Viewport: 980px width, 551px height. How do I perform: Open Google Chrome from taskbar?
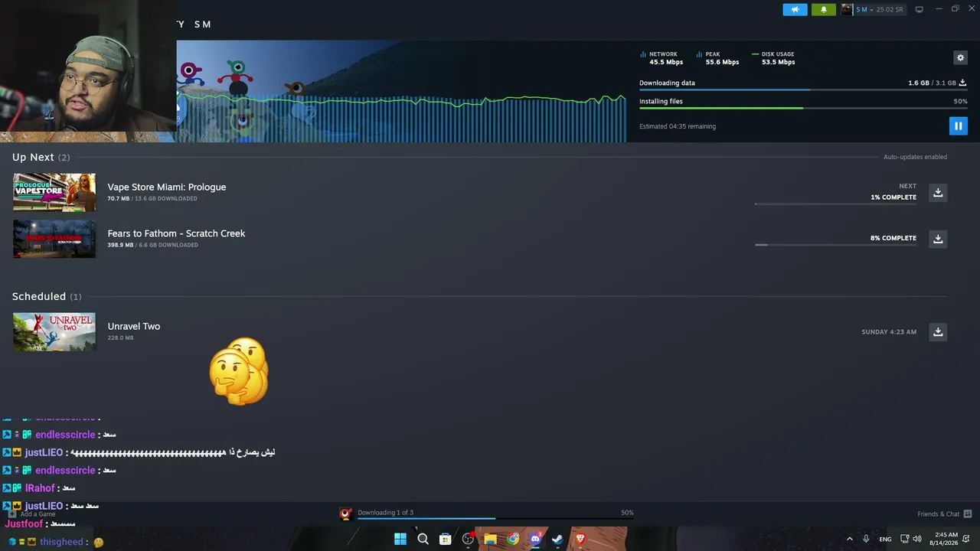coord(513,539)
